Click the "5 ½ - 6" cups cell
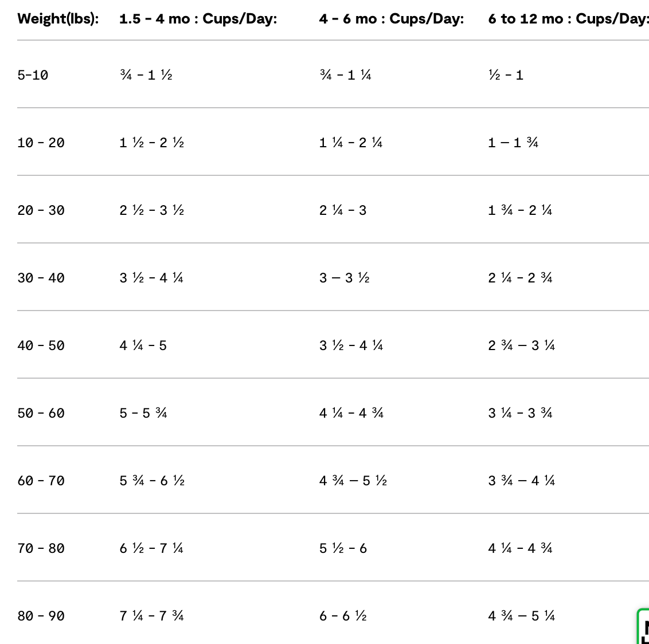Screen dimensions: 649x644 pyautogui.click(x=342, y=548)
